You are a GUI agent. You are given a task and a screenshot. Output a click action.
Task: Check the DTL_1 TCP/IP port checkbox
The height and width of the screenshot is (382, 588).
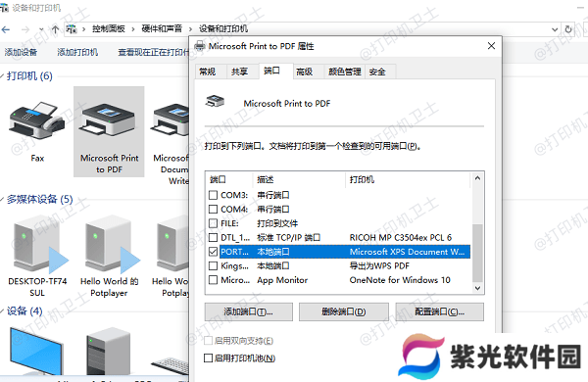pyautogui.click(x=213, y=237)
